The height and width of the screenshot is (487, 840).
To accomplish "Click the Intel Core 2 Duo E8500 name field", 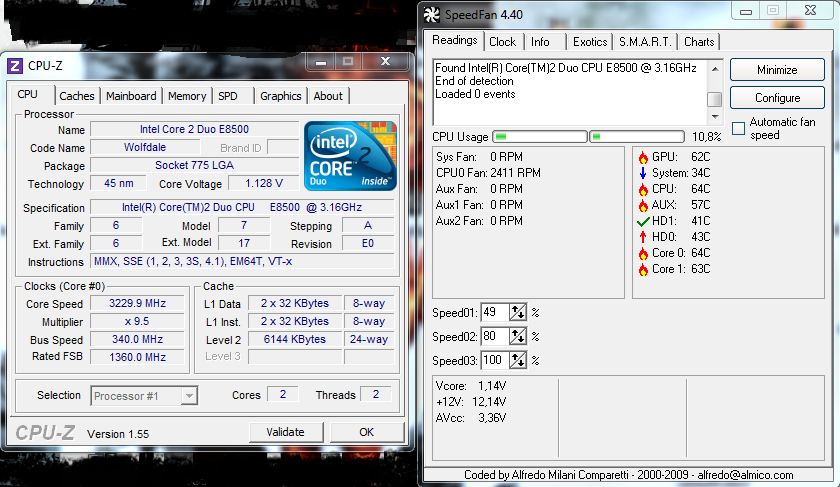I will [x=194, y=129].
